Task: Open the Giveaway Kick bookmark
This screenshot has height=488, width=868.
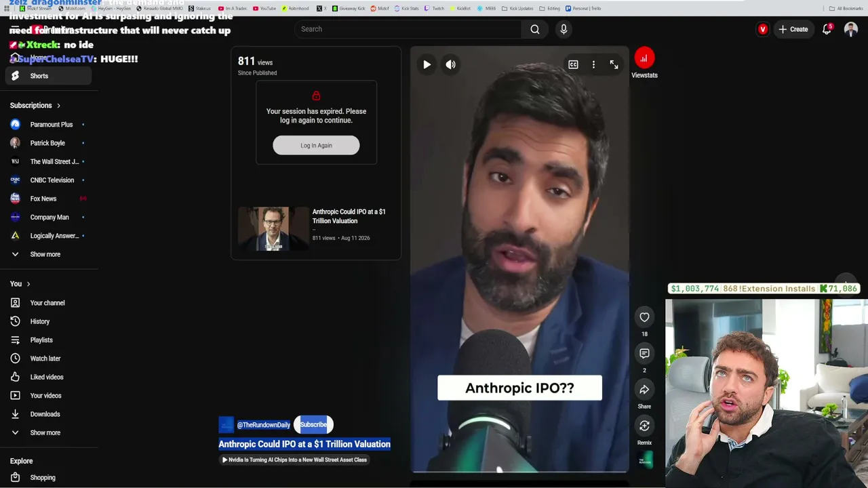Action: pyautogui.click(x=349, y=8)
